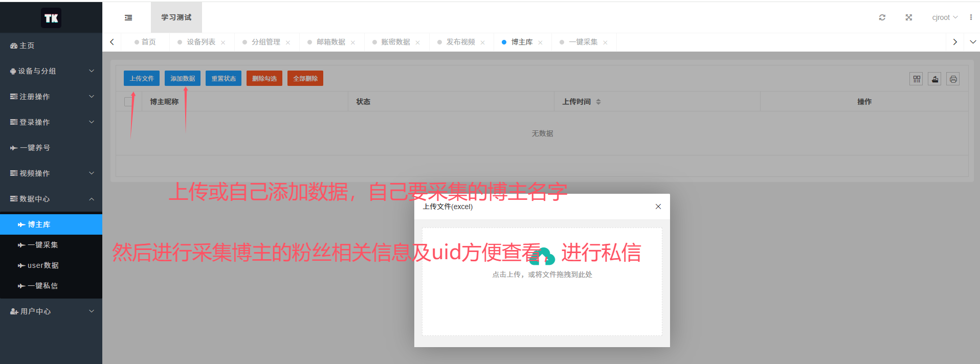
Task: Click the 删除勾选 button
Action: point(264,78)
